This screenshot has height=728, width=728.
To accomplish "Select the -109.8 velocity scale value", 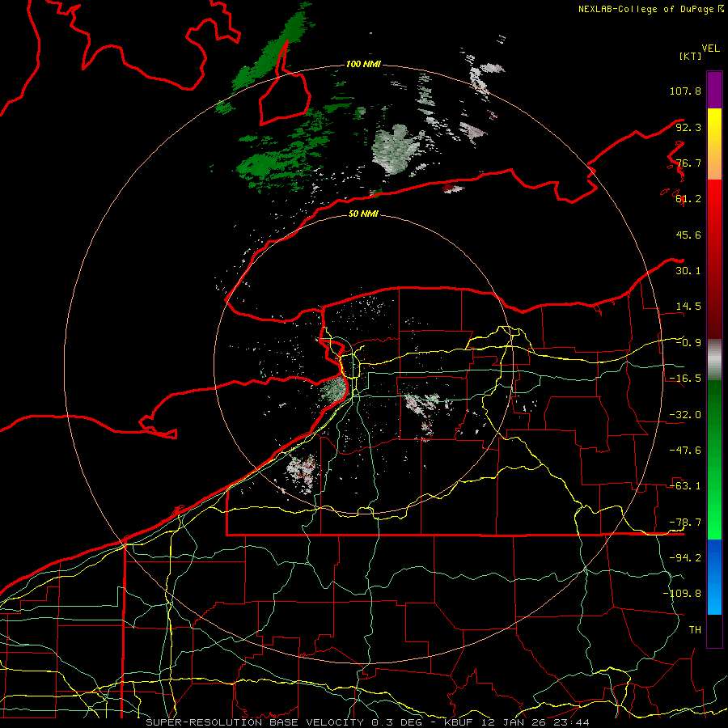I will (682, 594).
